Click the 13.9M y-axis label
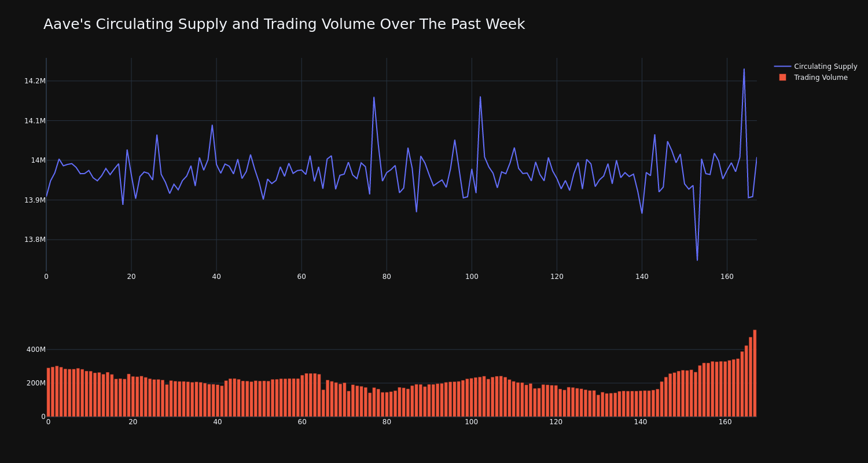The width and height of the screenshot is (868, 463). (35, 200)
